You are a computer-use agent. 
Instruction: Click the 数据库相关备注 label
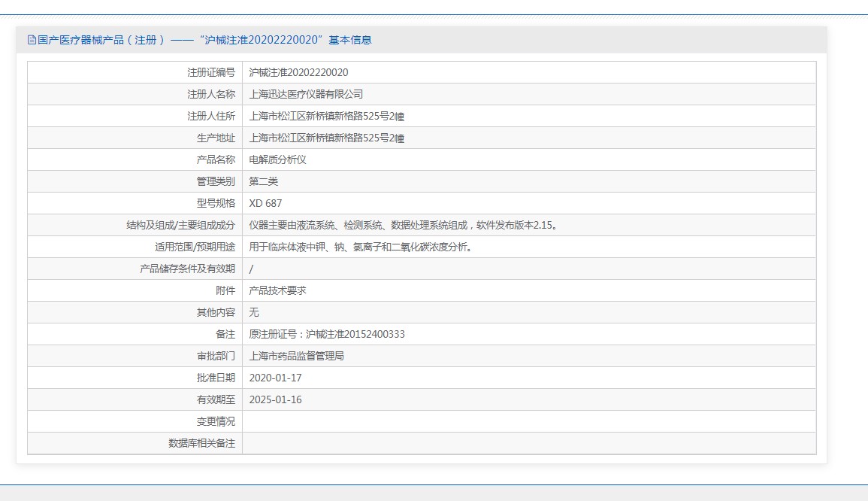[201, 443]
